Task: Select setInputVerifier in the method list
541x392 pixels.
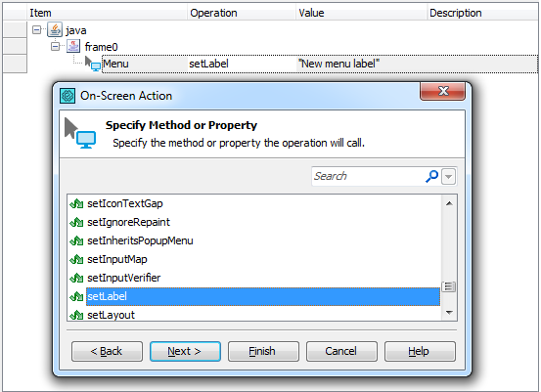Action: coord(124,278)
